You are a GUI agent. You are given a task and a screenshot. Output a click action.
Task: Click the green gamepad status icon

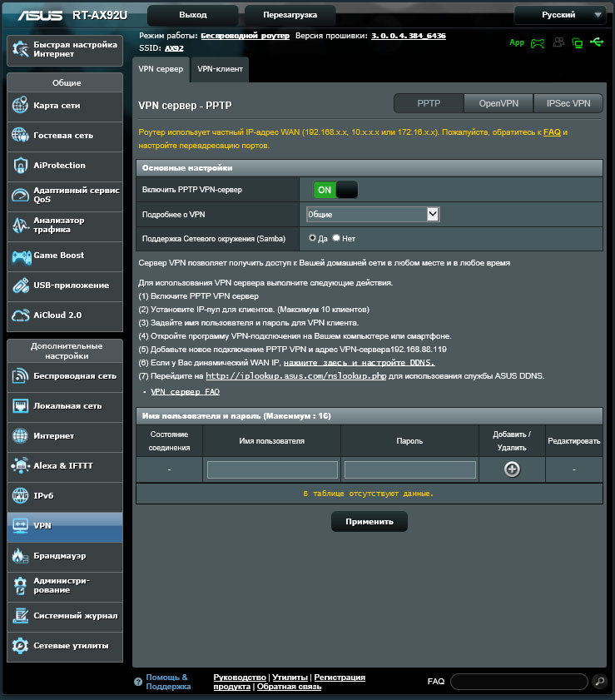[538, 43]
